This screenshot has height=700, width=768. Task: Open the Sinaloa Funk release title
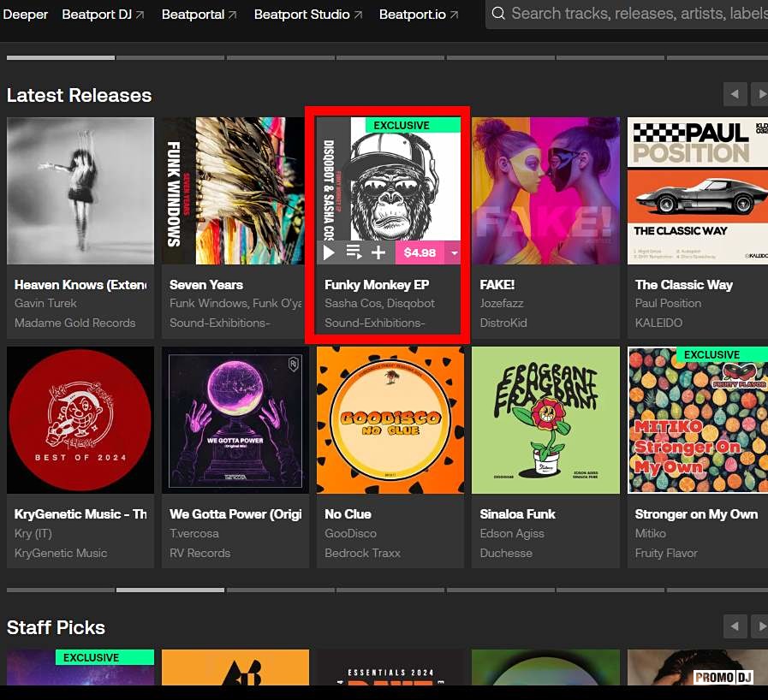517,514
